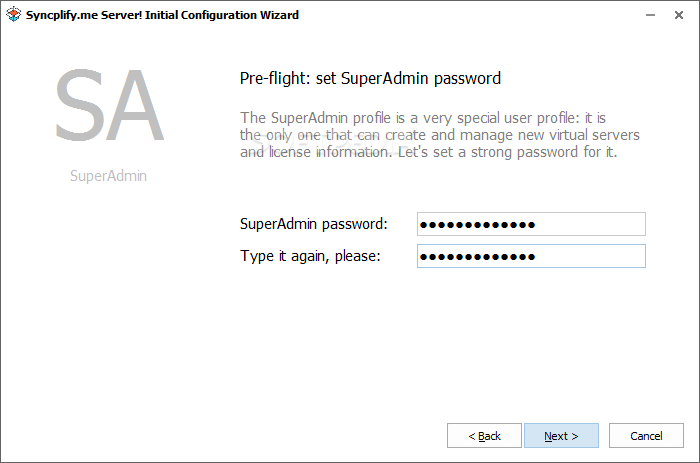
Task: Click the "Type it again, please:" label
Action: click(310, 256)
